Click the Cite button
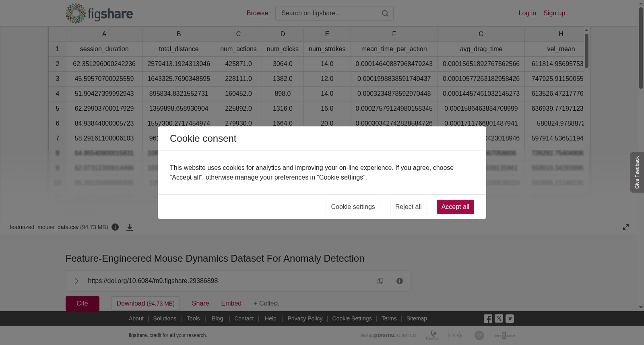 83,304
